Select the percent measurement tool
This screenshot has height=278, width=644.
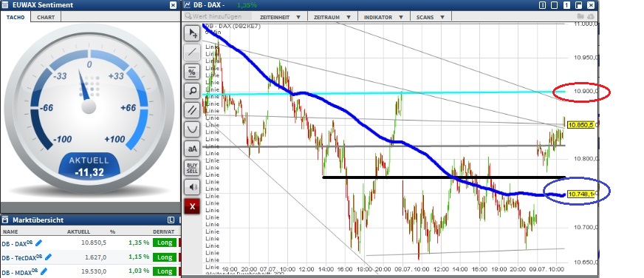pos(192,72)
